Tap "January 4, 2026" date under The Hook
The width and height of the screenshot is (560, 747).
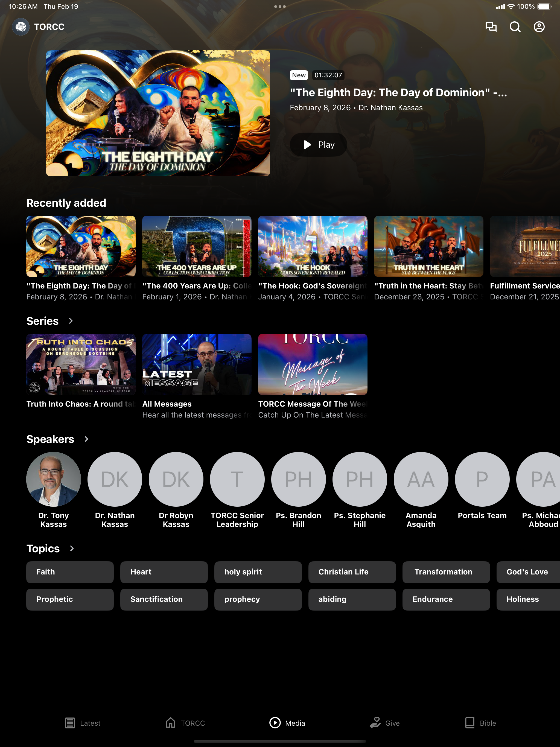287,297
